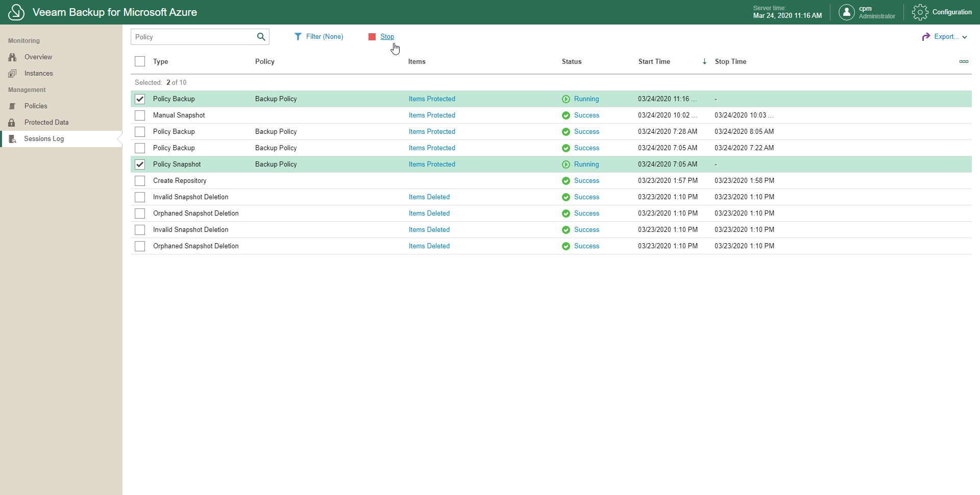Click the Instances sidebar icon
This screenshot has height=495, width=980.
click(12, 74)
